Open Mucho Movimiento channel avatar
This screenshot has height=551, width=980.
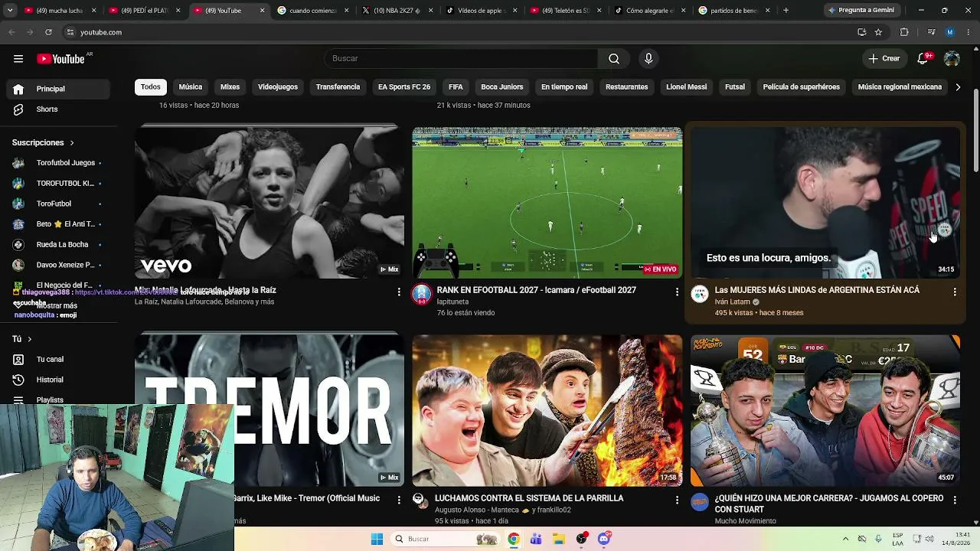(x=700, y=502)
